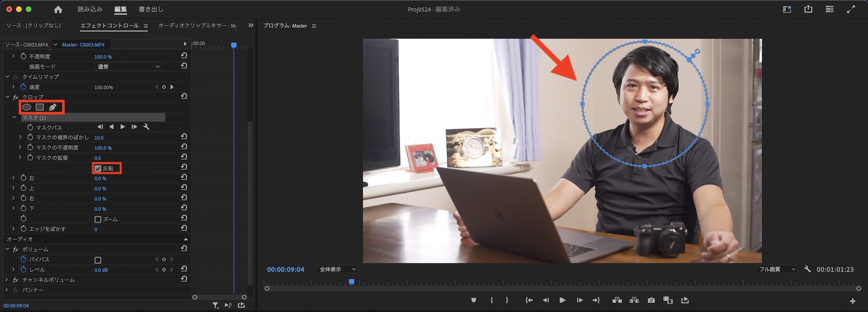
Task: Open the フル画質 resolution dropdown
Action: (777, 269)
